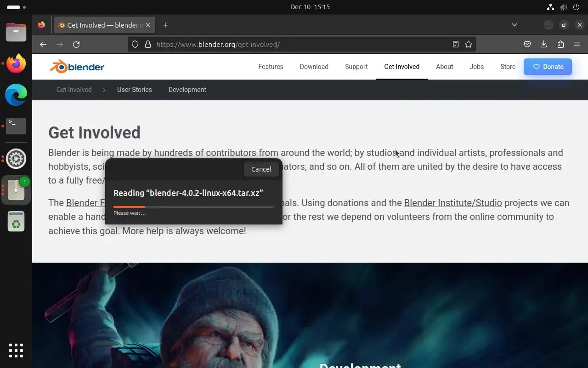The height and width of the screenshot is (368, 588).
Task: Click the Get Involved page heading
Action: (94, 132)
